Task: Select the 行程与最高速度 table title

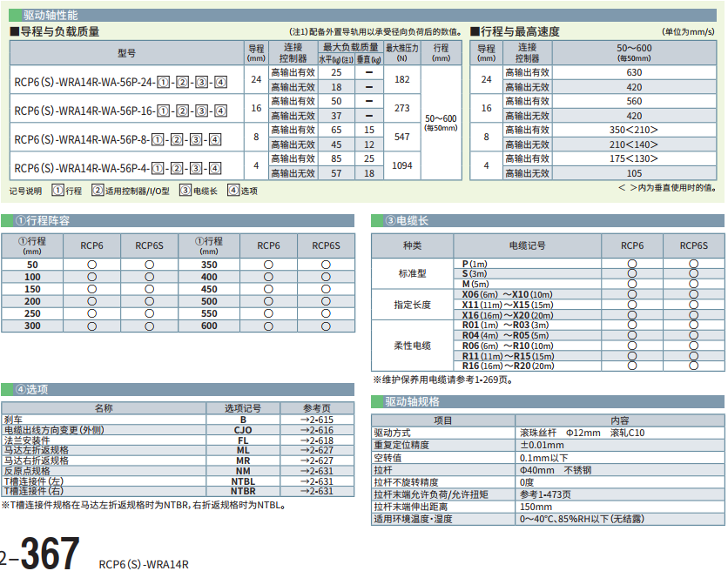Action: 516,31
